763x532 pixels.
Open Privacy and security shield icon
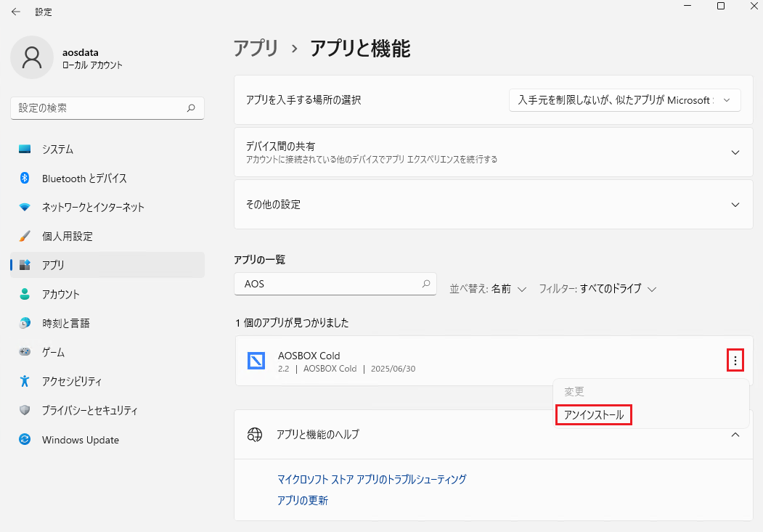click(x=25, y=410)
